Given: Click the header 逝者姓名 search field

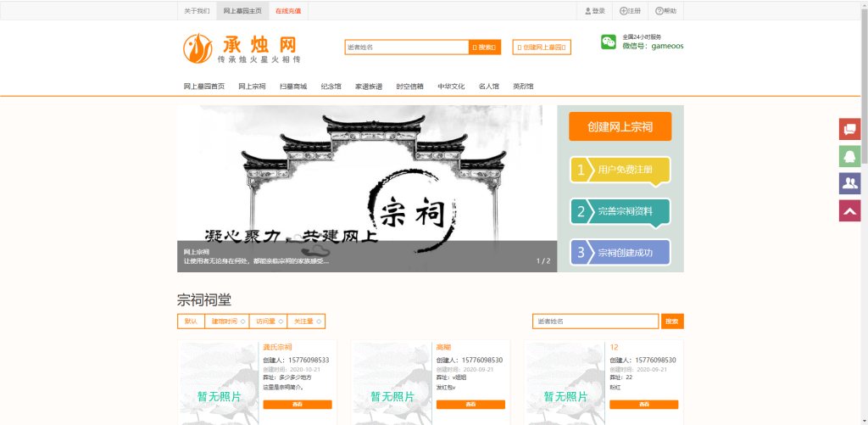Looking at the screenshot, I should point(407,48).
